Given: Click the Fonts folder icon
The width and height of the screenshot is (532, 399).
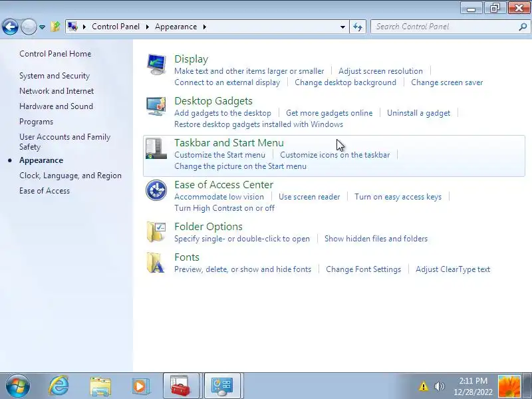Looking at the screenshot, I should click(x=156, y=263).
